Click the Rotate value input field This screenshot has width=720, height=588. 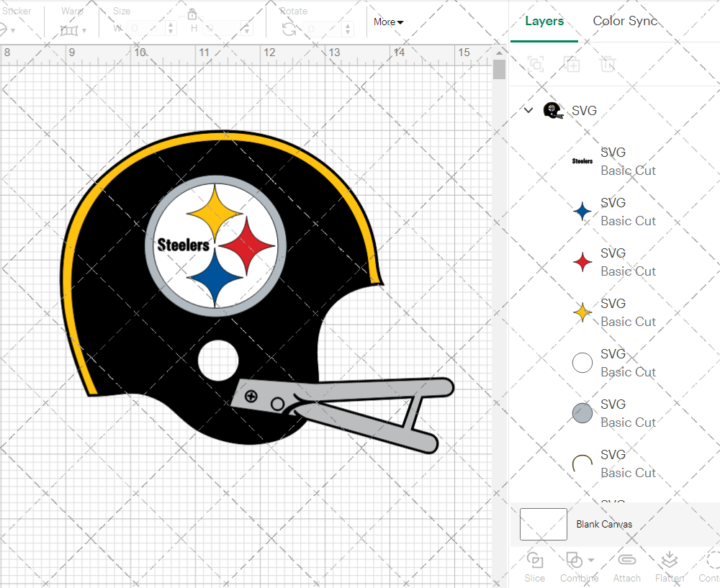[x=322, y=29]
